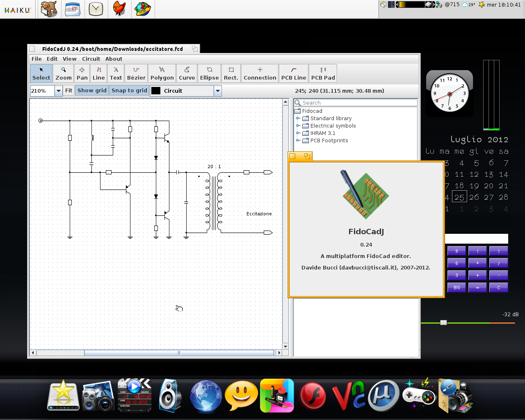
Task: Click the Fit zoom button
Action: pos(68,91)
